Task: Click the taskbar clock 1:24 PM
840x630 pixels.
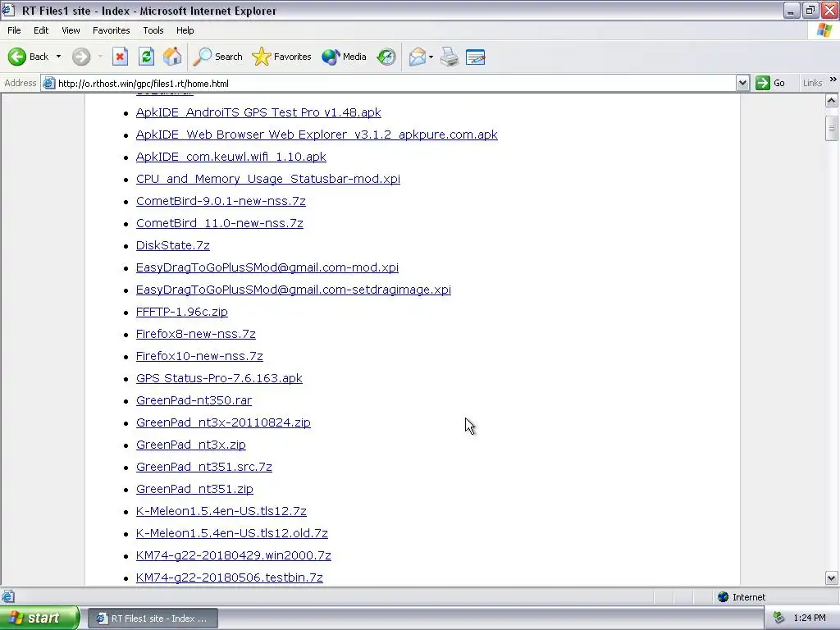Action: coord(810,618)
